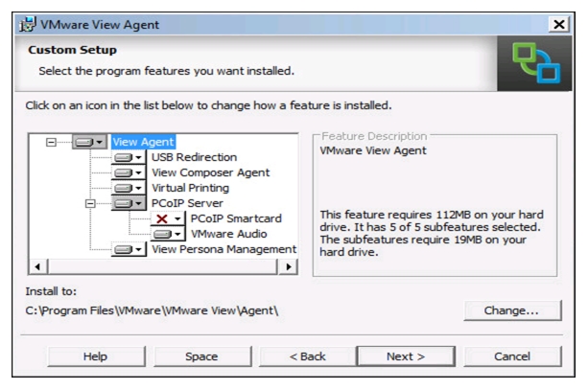Viewport: 588px width, 390px height.
Task: Open View Persona Management install dropdown
Action: click(x=129, y=249)
